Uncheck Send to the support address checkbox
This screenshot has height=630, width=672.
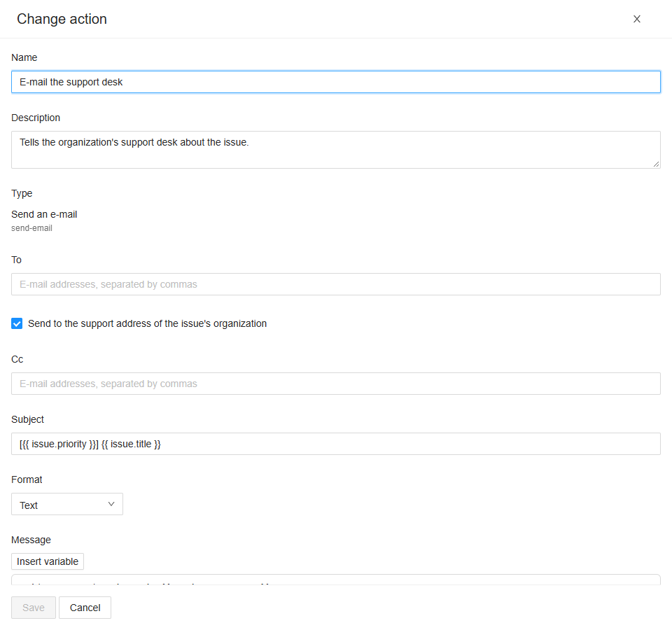(x=17, y=323)
